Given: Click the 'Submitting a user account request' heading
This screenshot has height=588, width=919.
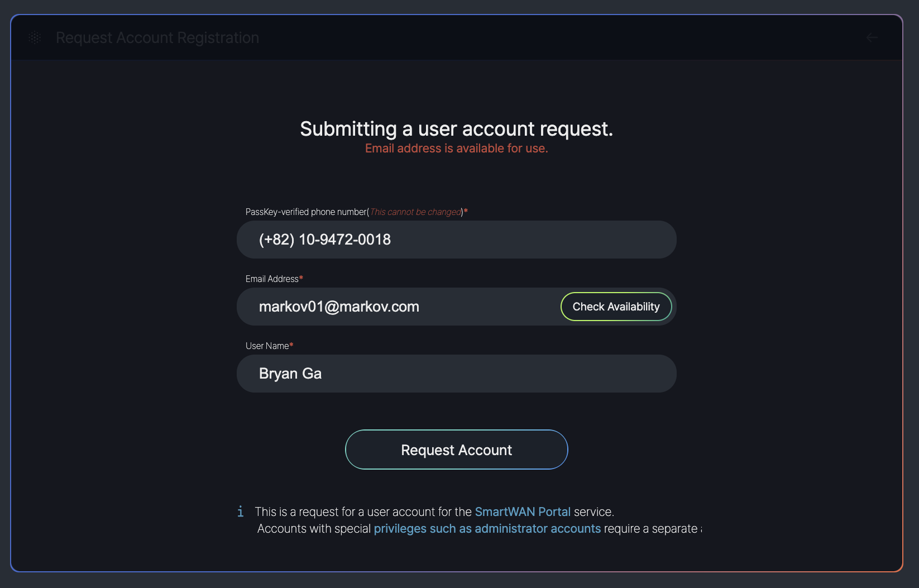Looking at the screenshot, I should (456, 129).
